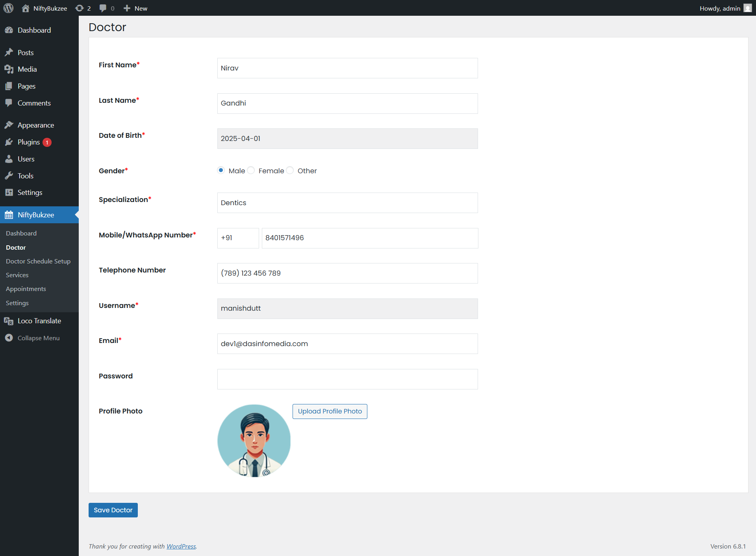Open Appearance from the sidebar
756x556 pixels.
point(35,125)
